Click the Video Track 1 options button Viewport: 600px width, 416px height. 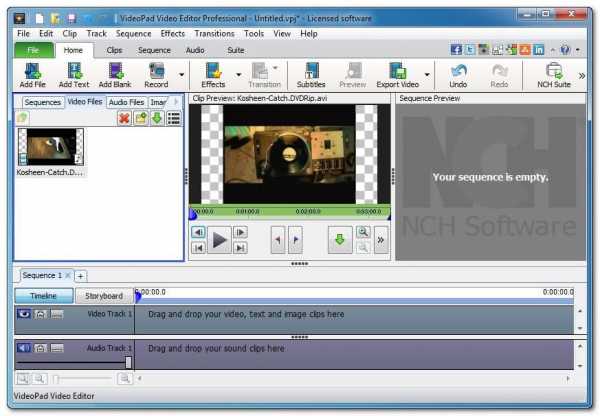[57, 314]
